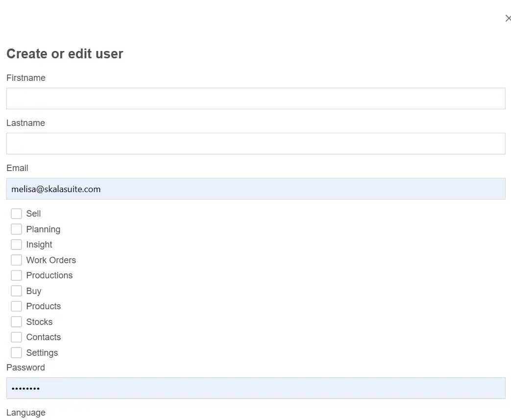Enable the Contacts checkbox

click(x=16, y=337)
